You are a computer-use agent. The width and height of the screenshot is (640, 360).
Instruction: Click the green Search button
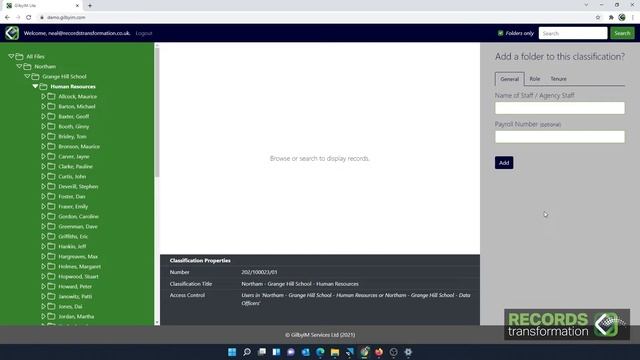pyautogui.click(x=622, y=33)
